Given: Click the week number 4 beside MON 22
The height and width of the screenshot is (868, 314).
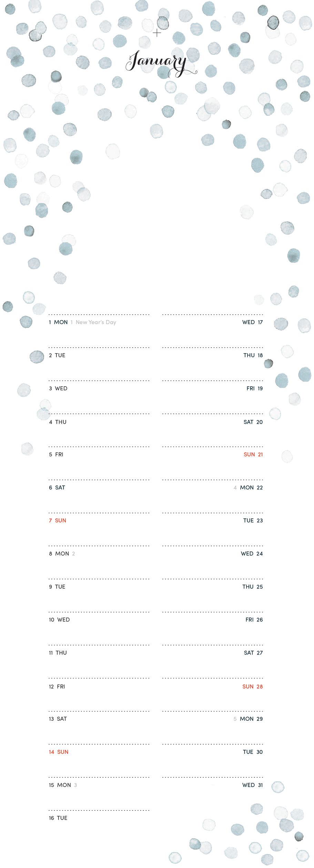Looking at the screenshot, I should [x=235, y=488].
